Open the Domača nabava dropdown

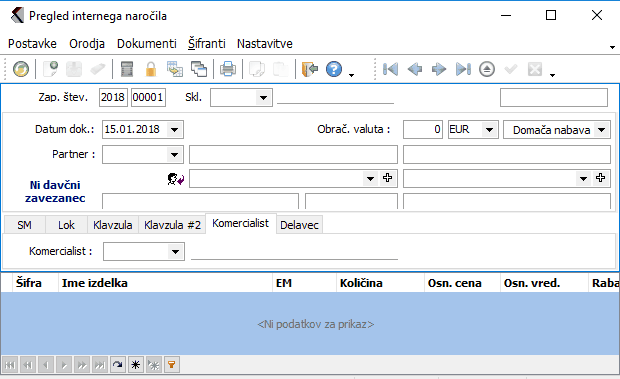click(x=601, y=130)
